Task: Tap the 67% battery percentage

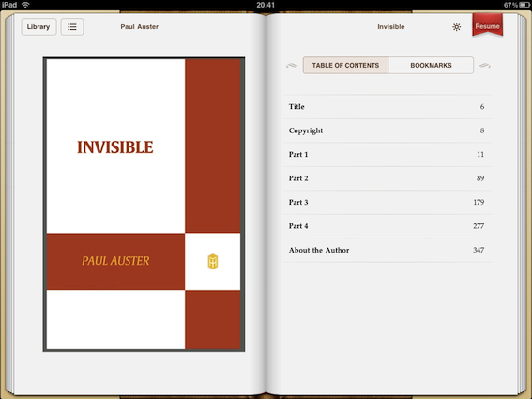Action: (x=510, y=5)
